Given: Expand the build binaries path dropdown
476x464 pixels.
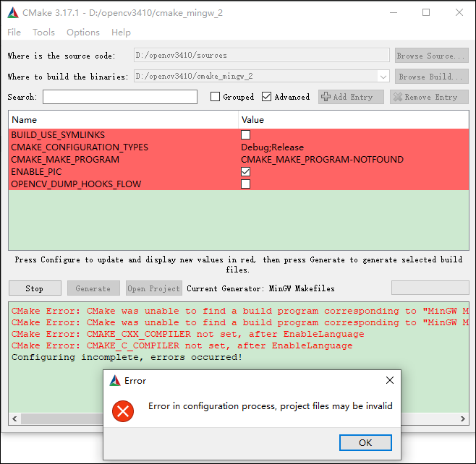Looking at the screenshot, I should [383, 77].
